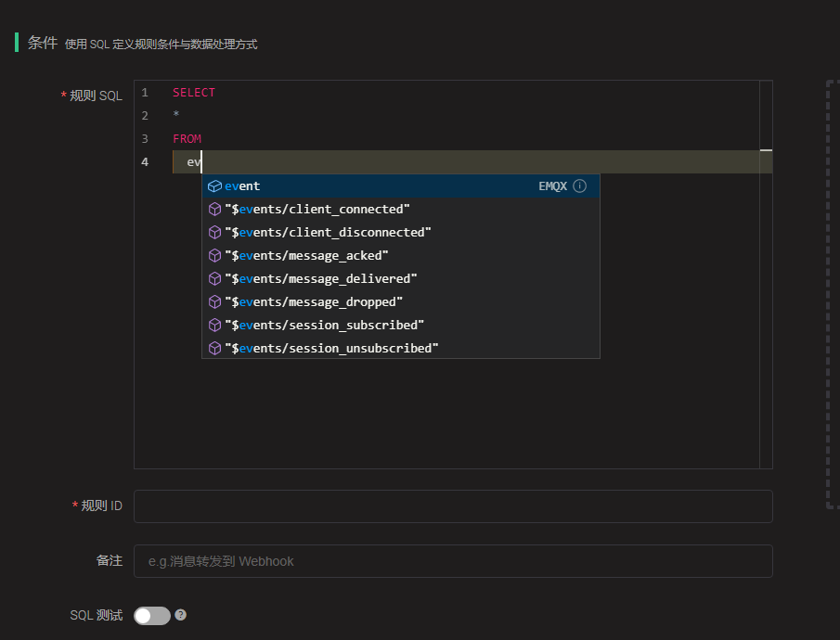This screenshot has width=840, height=640.
Task: Click cube icon beside session_unsubscribed suggestion
Action: pyautogui.click(x=214, y=349)
